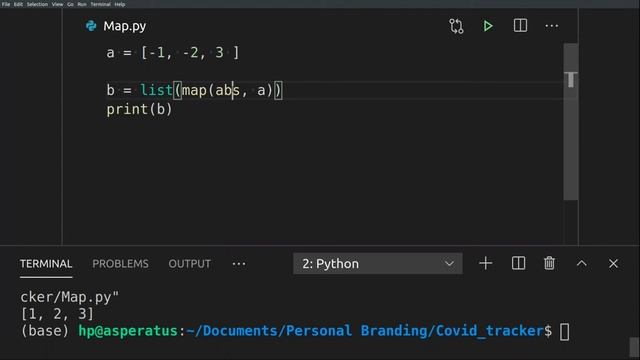
Task: Create a new terminal with plus icon
Action: tap(485, 264)
